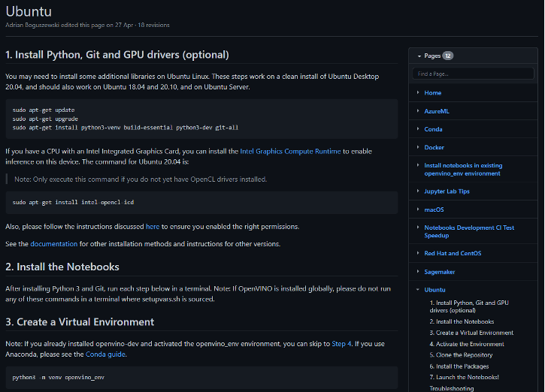Expand the Home page arrow
This screenshot has width=545, height=392.
point(418,92)
